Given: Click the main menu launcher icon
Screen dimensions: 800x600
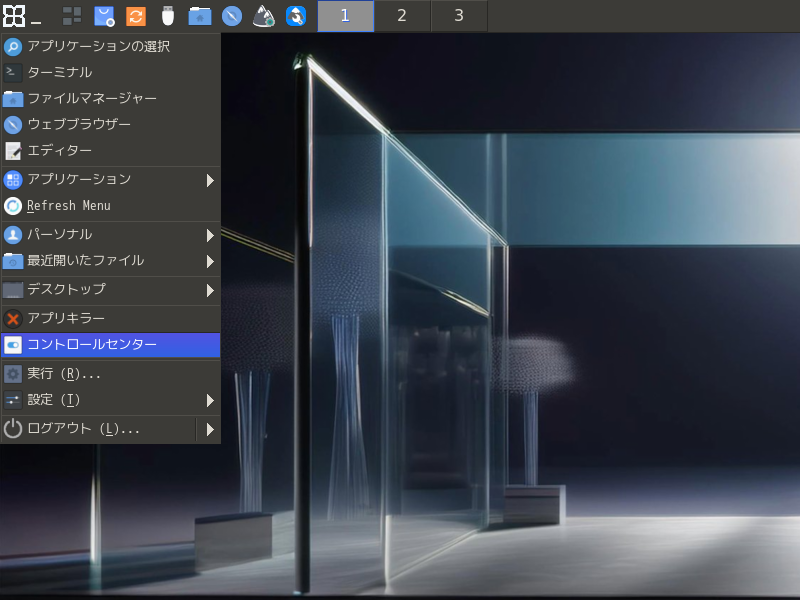Looking at the screenshot, I should click(x=14, y=16).
